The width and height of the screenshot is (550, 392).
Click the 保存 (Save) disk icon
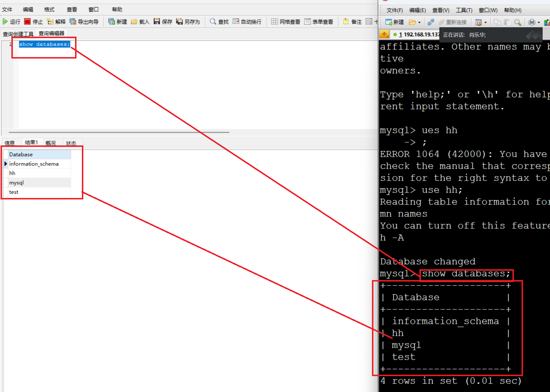[x=157, y=22]
